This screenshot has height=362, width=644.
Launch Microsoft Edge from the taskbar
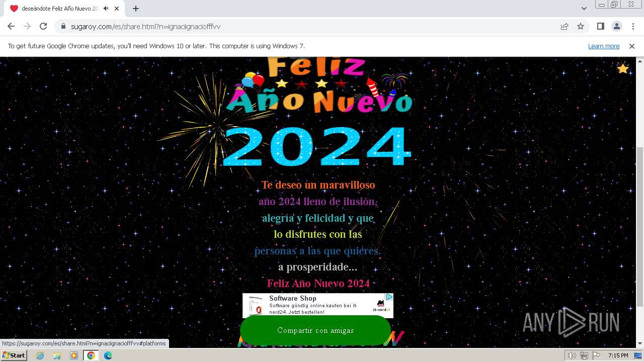(108, 355)
